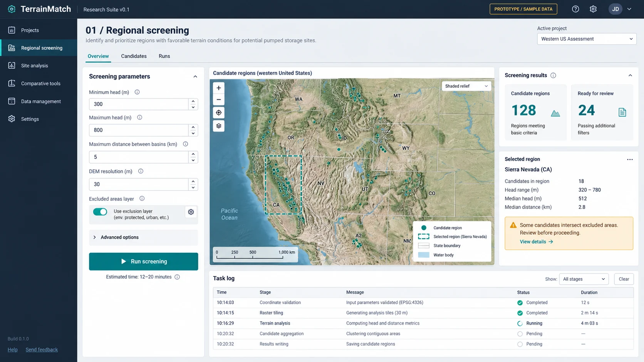Viewport: 644px width, 362px height.
Task: Click the Terrain analysis log row stage
Action: point(275,324)
